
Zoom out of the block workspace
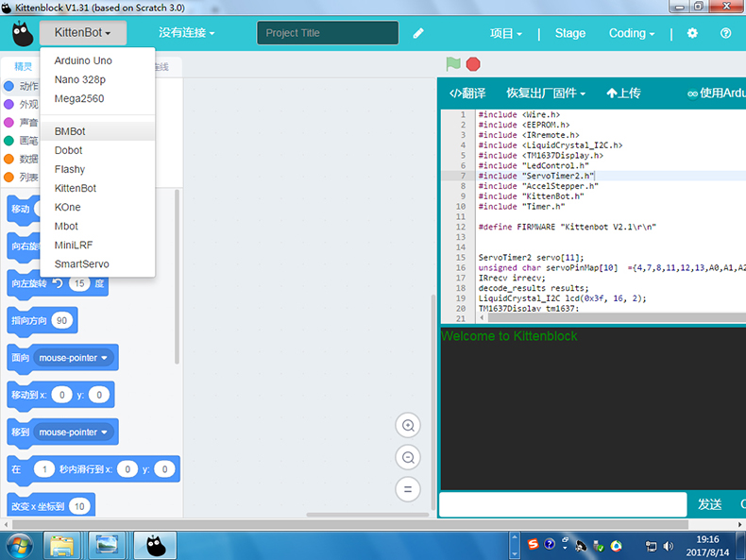coord(408,458)
